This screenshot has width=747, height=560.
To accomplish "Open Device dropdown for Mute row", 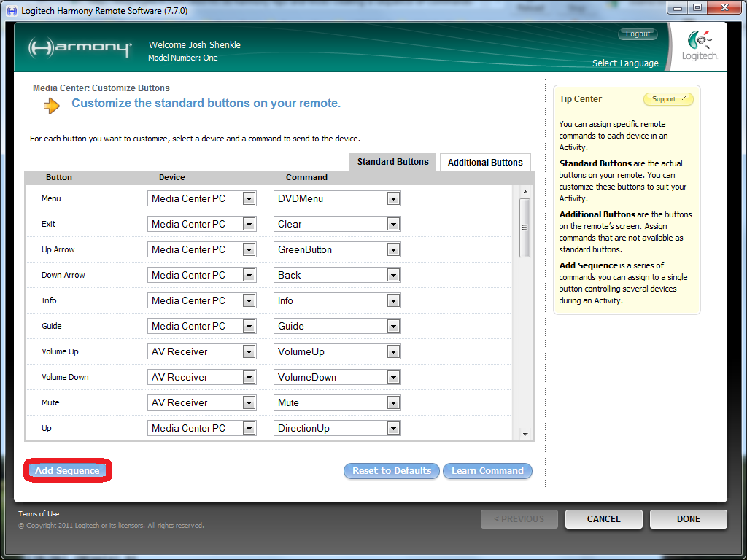I will (x=201, y=402).
